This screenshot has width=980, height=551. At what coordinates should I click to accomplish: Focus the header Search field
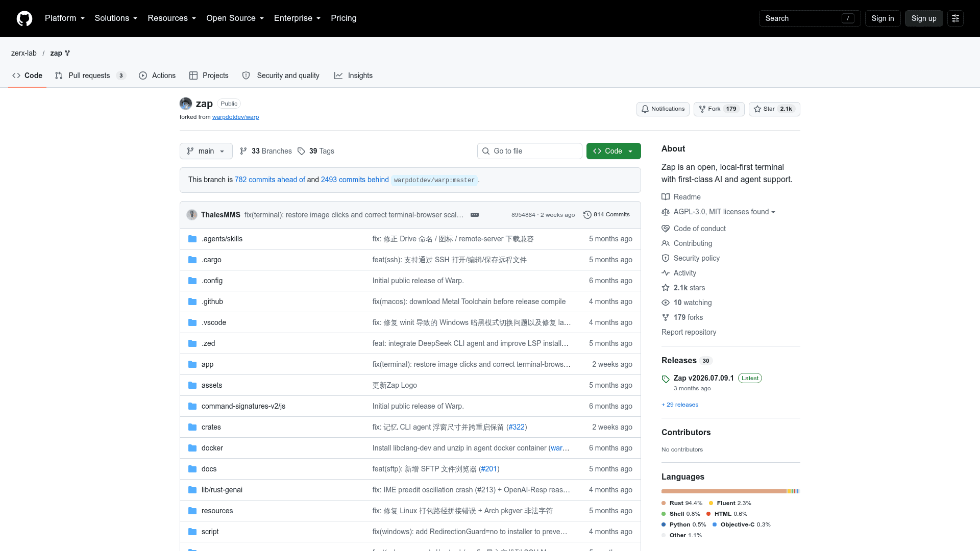pos(810,18)
